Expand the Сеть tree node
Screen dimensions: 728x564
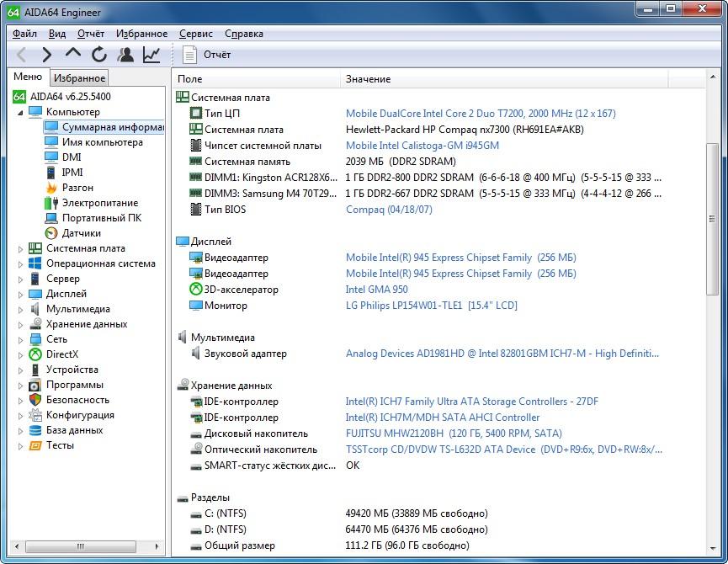pos(20,340)
